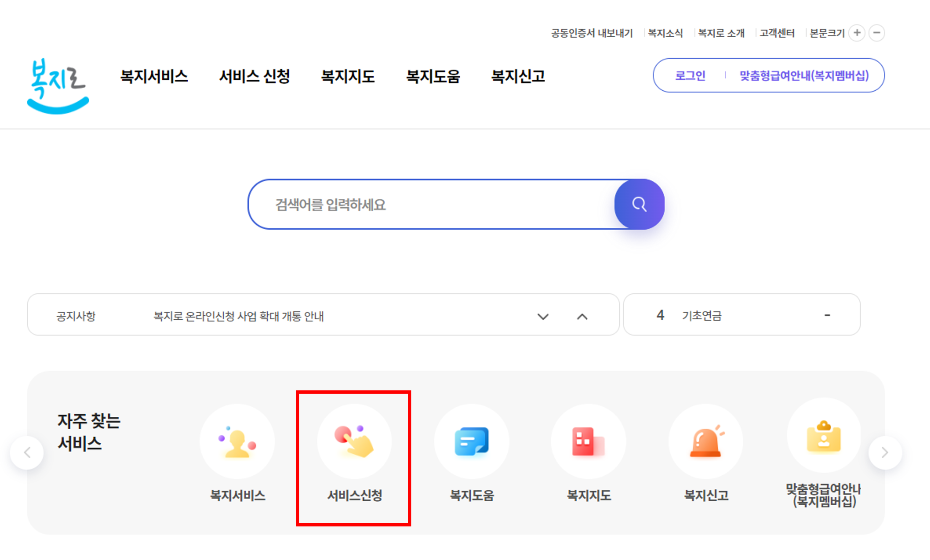This screenshot has height=560, width=930.
Task: Open the 맞춤형급여안내 membership shortcut icon
Action: (824, 435)
